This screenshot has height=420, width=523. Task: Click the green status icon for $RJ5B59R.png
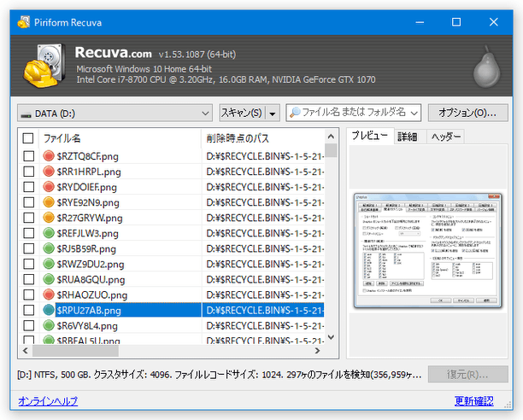49,248
